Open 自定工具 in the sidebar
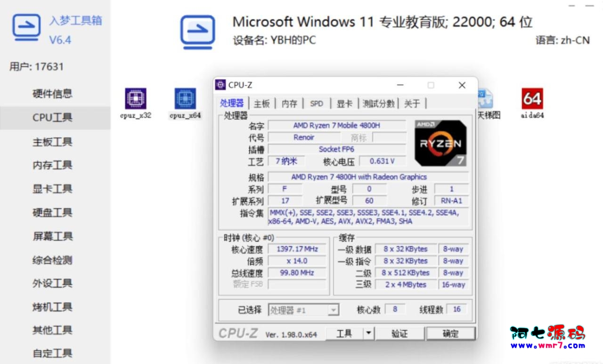 [52, 353]
